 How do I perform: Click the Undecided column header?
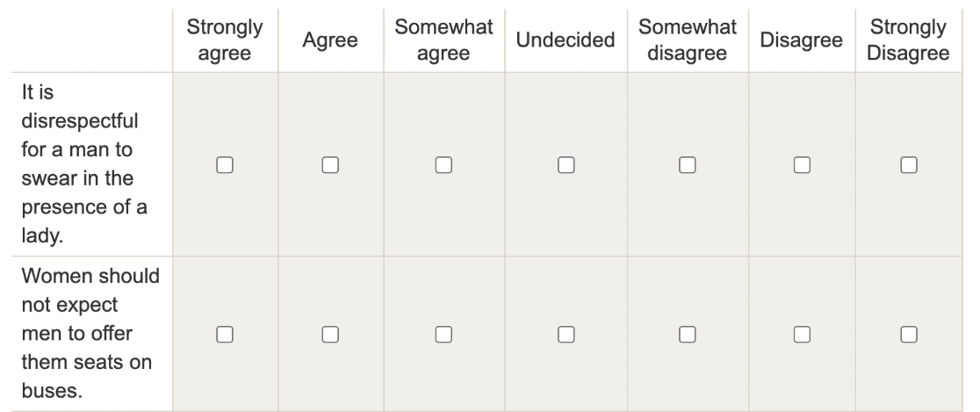pos(566,40)
